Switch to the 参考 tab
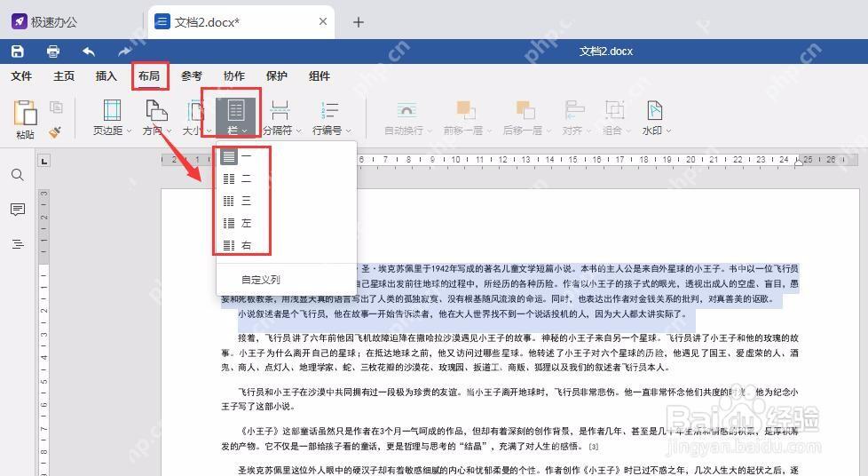The image size is (868, 476). (x=192, y=75)
